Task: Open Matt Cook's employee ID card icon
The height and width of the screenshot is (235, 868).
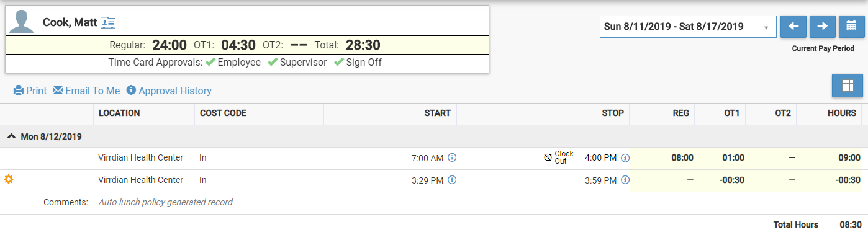Action: pyautogui.click(x=108, y=23)
